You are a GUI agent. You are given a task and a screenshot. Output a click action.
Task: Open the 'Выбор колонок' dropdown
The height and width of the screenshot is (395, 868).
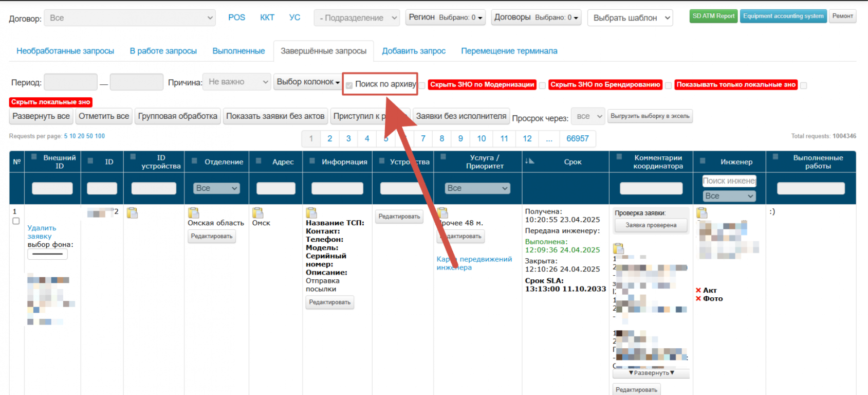[x=308, y=82]
